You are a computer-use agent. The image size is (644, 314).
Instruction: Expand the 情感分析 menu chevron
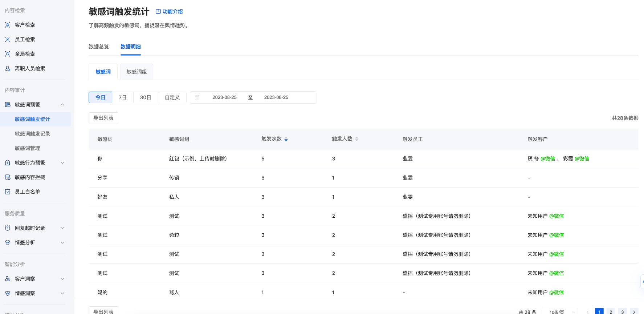pos(62,242)
